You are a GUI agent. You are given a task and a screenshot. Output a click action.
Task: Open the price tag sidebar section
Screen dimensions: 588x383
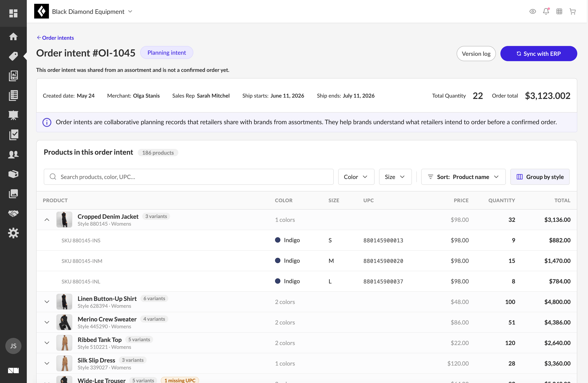click(x=13, y=56)
